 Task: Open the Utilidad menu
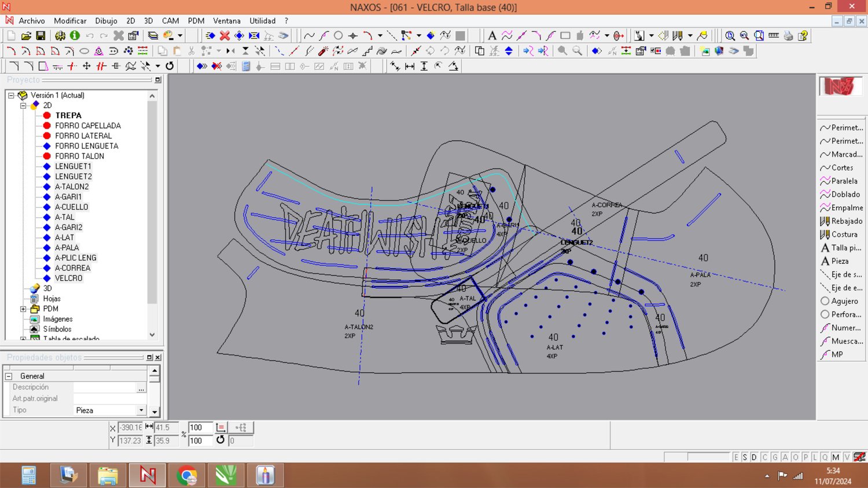(x=262, y=21)
